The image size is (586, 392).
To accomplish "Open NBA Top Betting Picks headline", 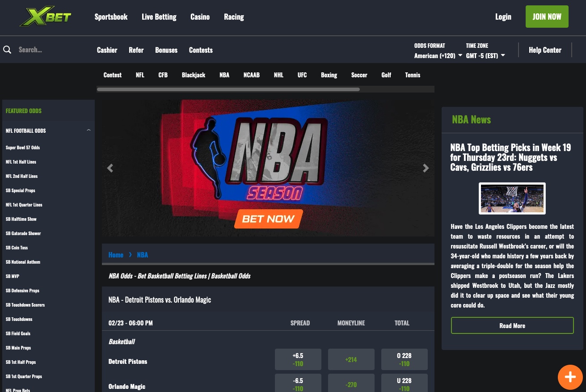I will (510, 157).
